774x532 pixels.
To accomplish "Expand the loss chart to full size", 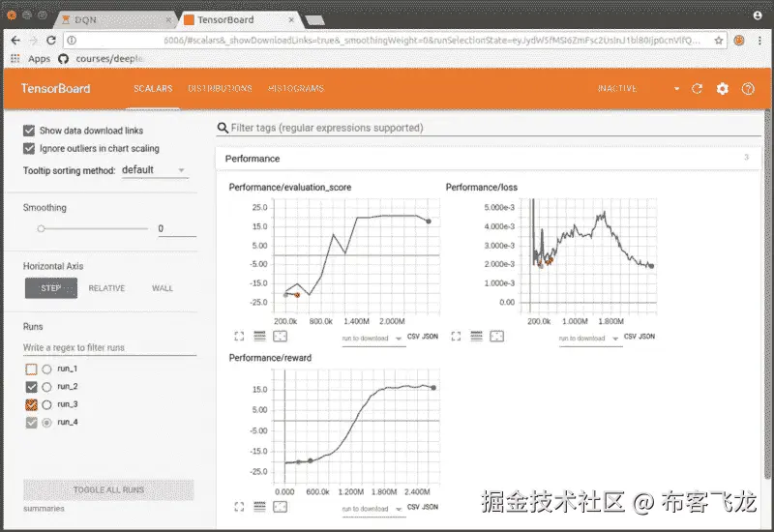I will [x=456, y=337].
